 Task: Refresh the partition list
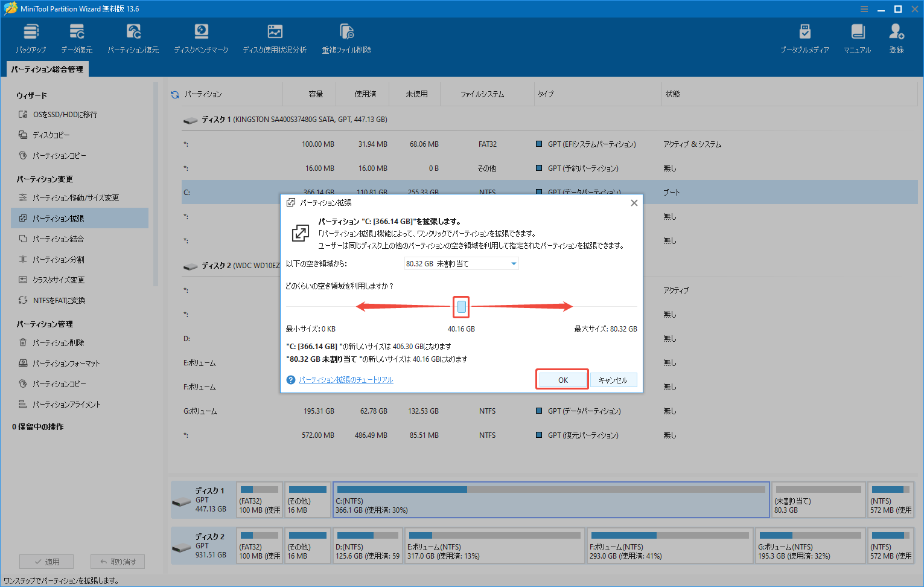(174, 94)
